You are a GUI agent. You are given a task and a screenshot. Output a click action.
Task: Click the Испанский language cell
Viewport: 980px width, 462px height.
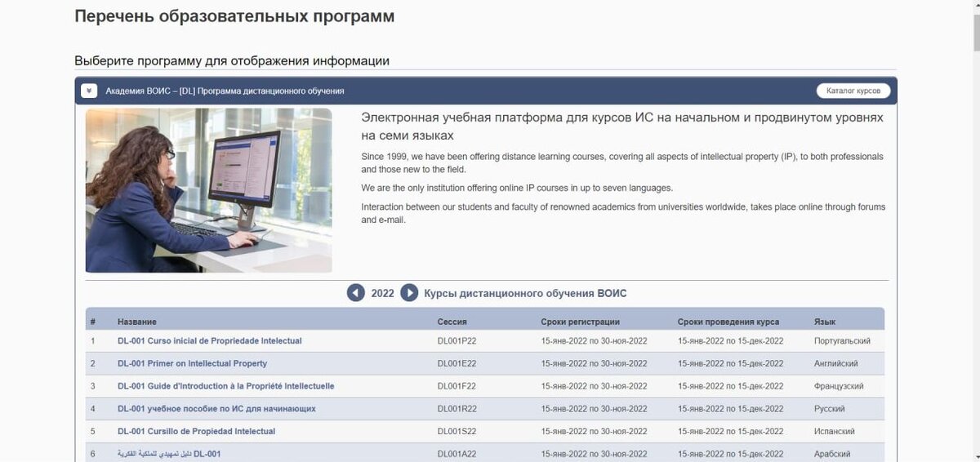[x=835, y=431]
